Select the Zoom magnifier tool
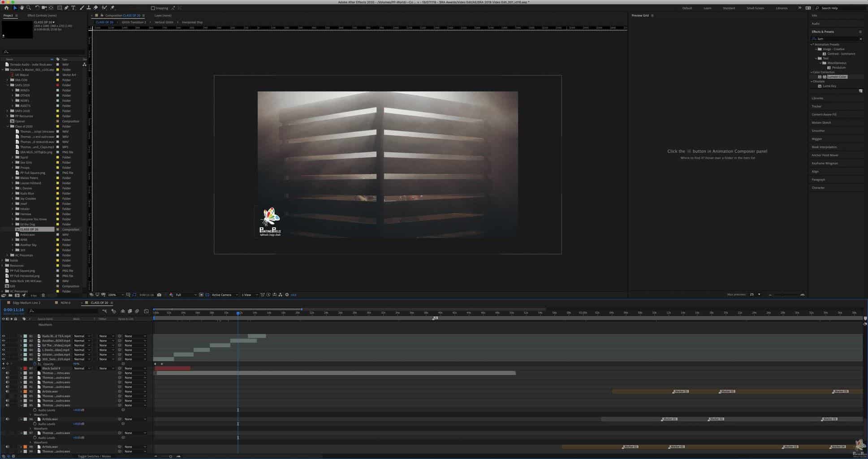This screenshot has width=868, height=459. (29, 8)
